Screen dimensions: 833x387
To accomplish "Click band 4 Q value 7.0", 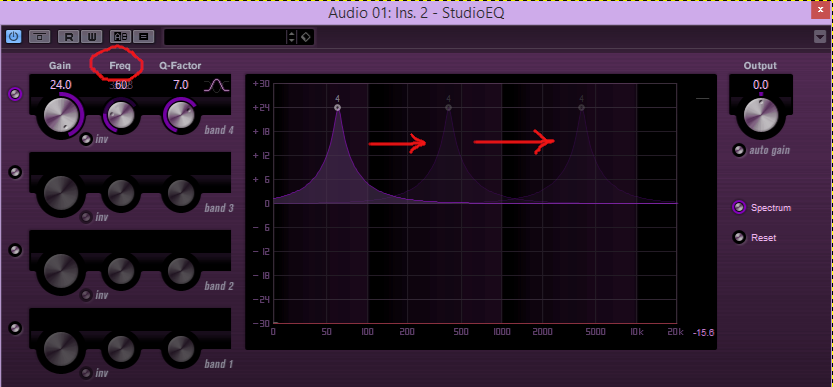I will (181, 85).
